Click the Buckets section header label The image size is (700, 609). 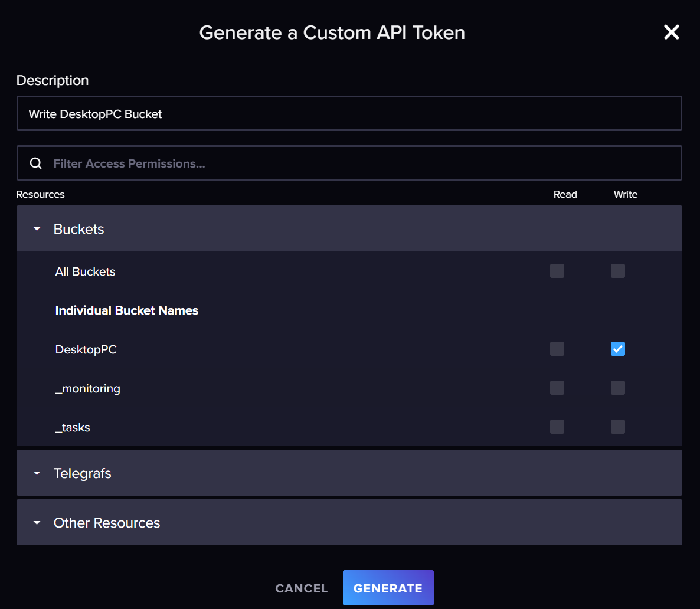(79, 229)
